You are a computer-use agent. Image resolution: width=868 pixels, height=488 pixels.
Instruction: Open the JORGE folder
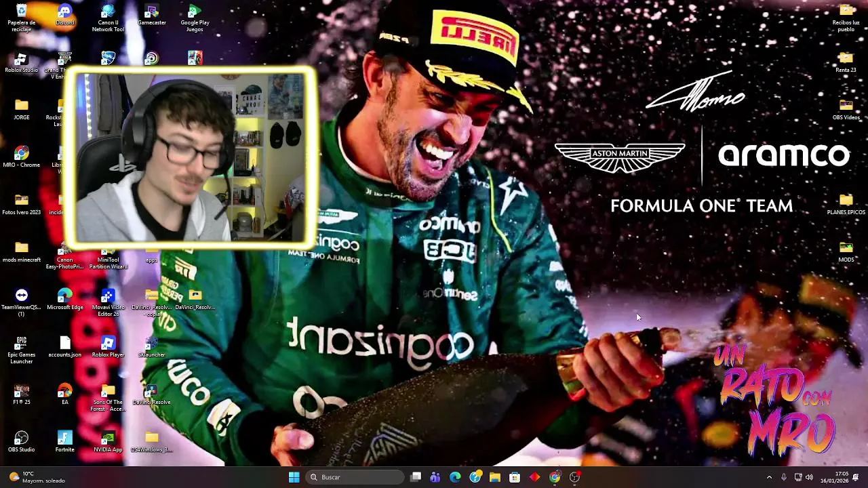coord(22,110)
